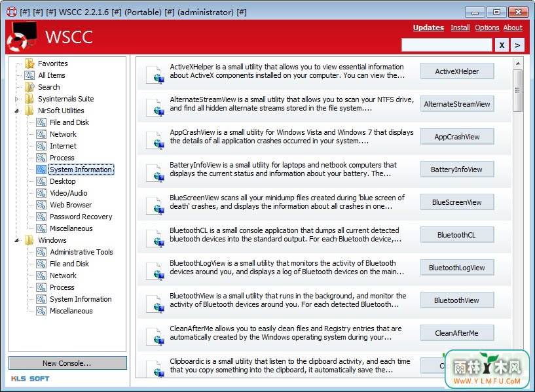Viewport: 535px width, 392px height.
Task: Click the icon beside NirSoft Internet category
Action: tap(41, 146)
